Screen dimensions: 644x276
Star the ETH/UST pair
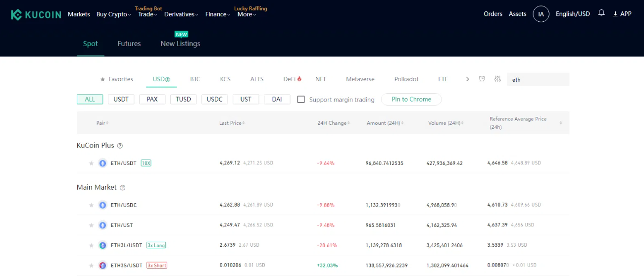tap(91, 225)
